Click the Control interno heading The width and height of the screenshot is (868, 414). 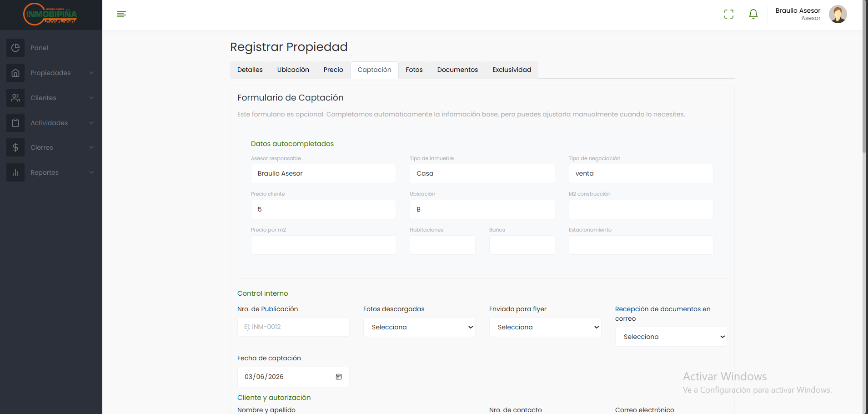pos(263,293)
